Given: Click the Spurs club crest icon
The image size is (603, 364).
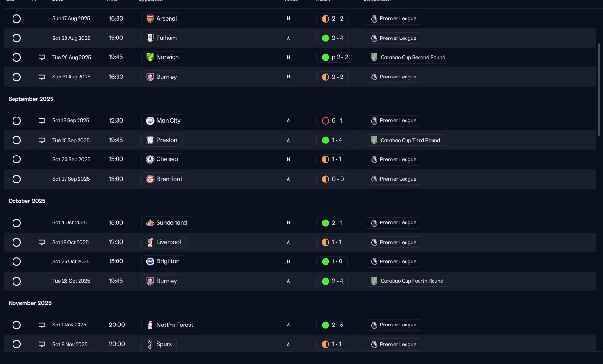Looking at the screenshot, I should [150, 344].
